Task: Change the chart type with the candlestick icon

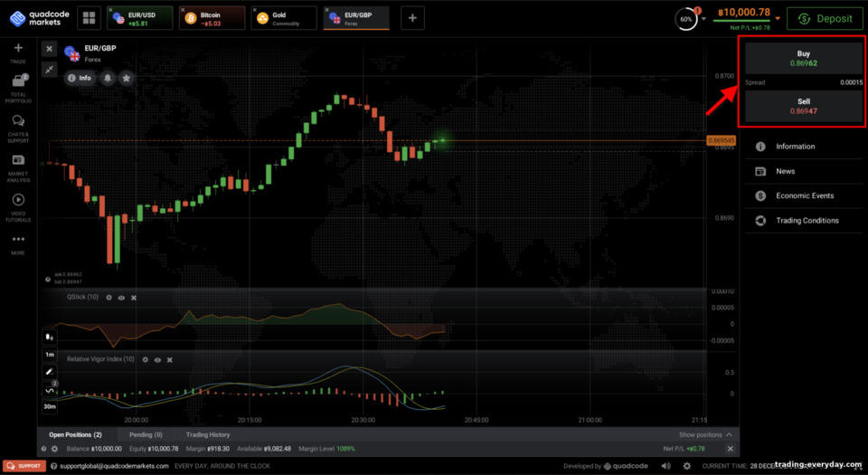Action: [50, 337]
